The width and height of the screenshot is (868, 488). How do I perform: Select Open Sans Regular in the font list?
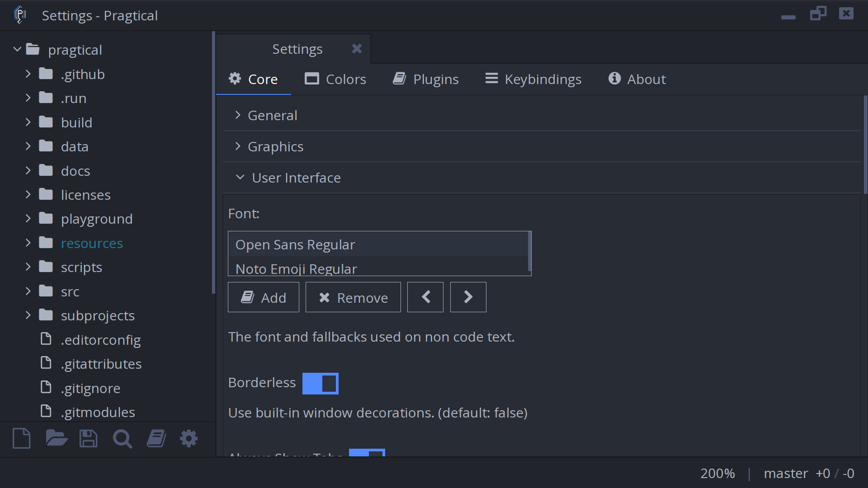[378, 244]
